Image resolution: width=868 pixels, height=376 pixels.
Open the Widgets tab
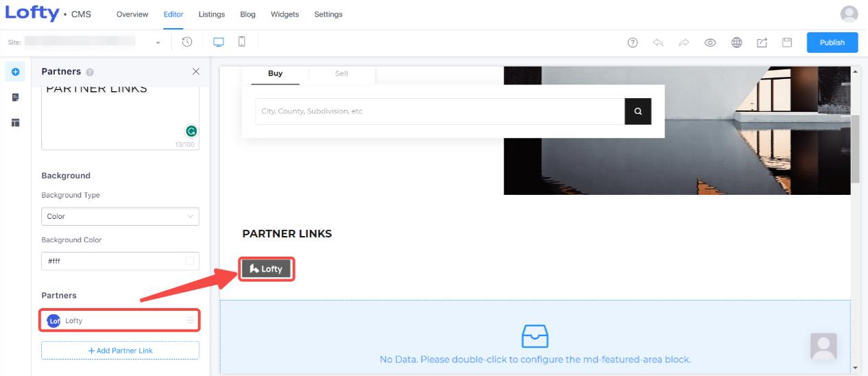tap(285, 14)
